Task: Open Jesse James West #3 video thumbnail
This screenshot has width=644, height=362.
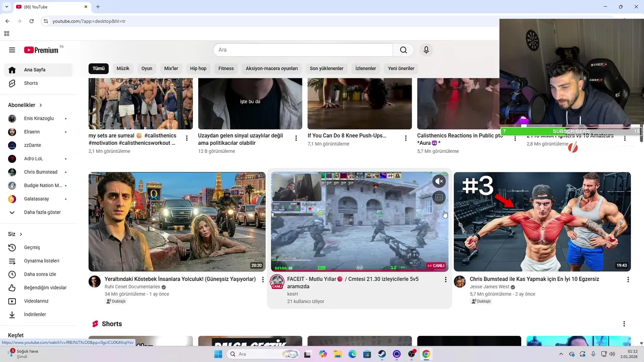Action: [x=542, y=222]
